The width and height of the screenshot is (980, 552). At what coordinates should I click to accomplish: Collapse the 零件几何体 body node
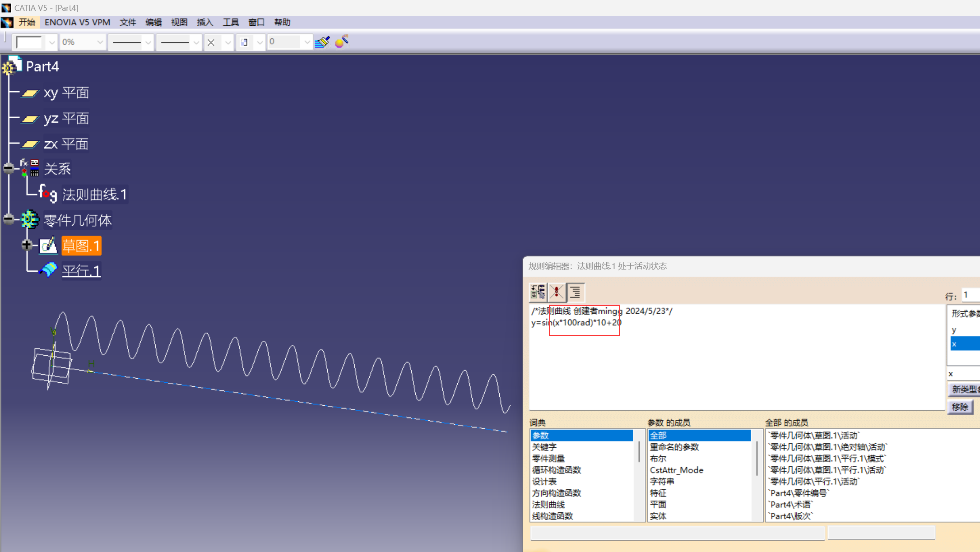tap(8, 219)
